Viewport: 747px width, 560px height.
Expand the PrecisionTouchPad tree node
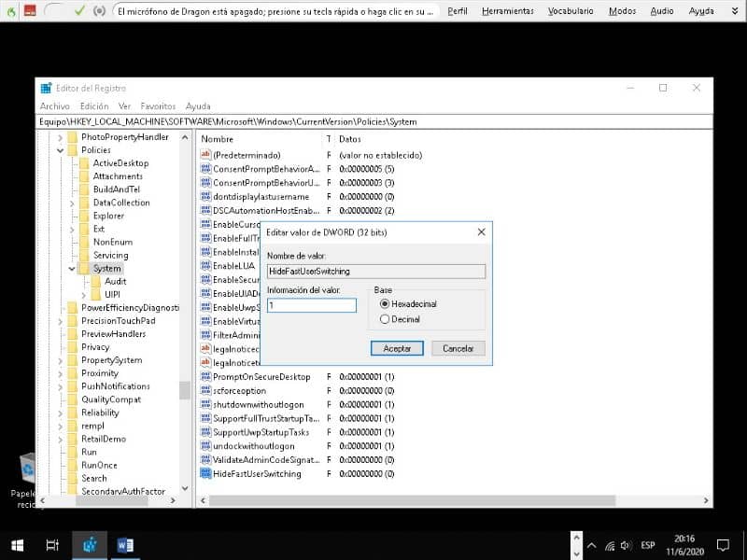pyautogui.click(x=60, y=321)
